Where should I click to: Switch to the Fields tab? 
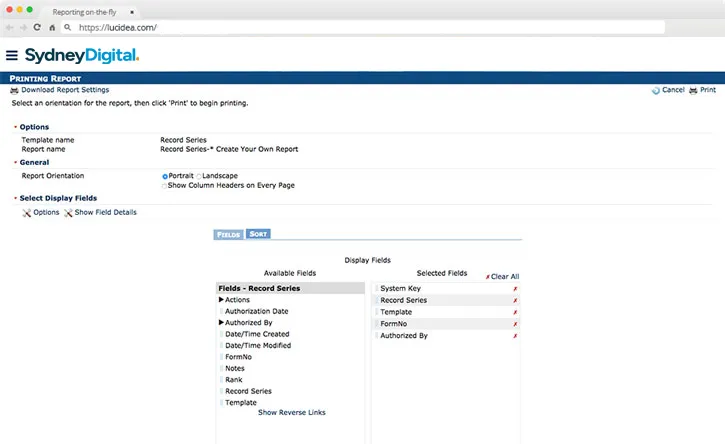point(229,234)
